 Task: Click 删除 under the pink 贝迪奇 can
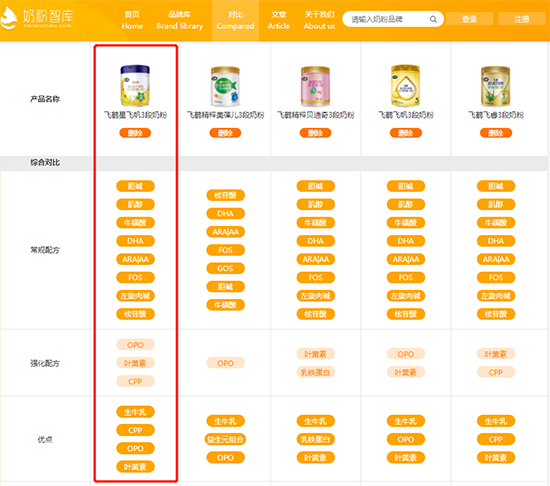(x=315, y=133)
